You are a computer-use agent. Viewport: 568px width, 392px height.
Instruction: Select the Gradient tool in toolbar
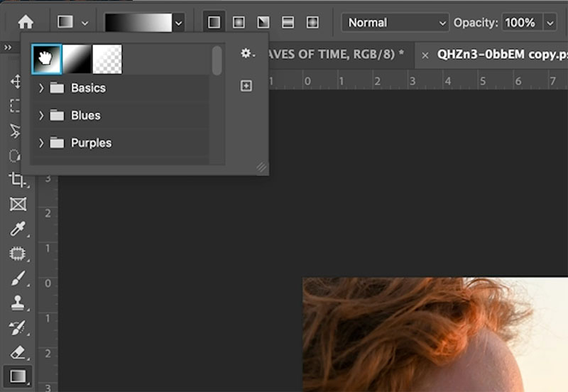(x=18, y=376)
